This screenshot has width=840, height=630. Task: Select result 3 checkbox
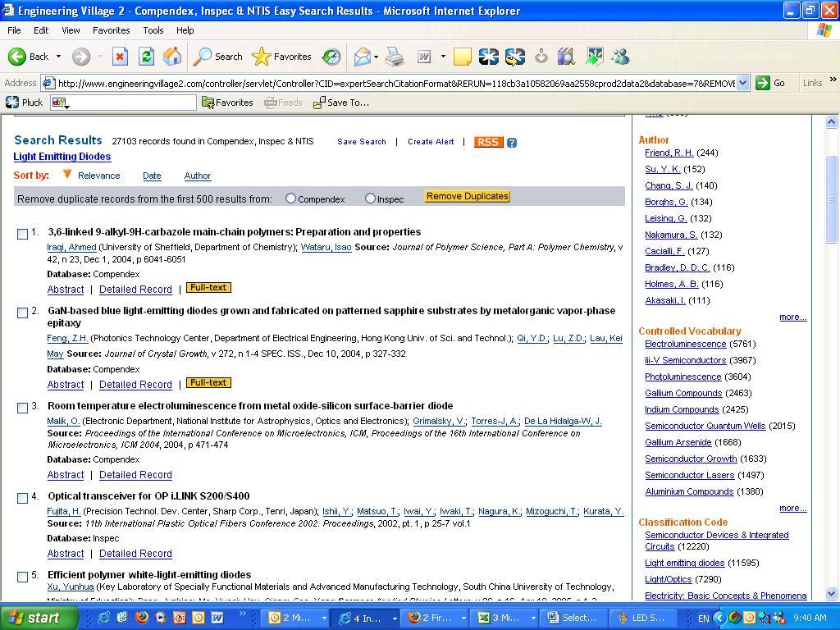[x=22, y=409]
